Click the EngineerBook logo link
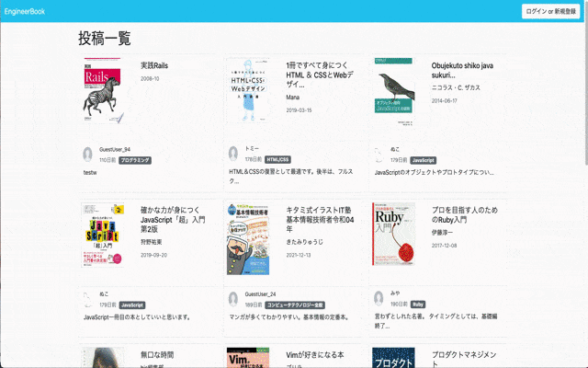The width and height of the screenshot is (588, 368). (25, 11)
